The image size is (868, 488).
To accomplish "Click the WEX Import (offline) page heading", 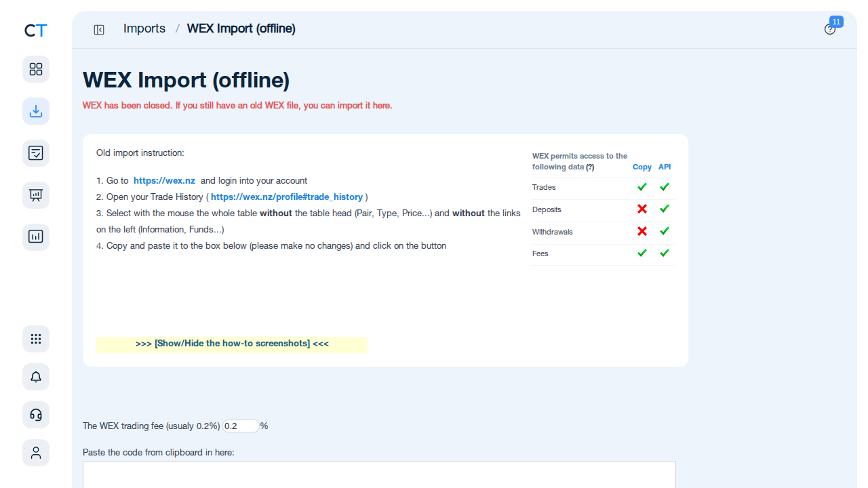I will (186, 80).
